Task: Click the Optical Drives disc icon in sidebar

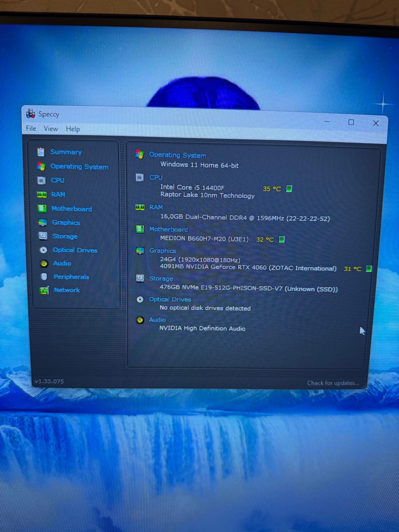Action: (x=44, y=250)
